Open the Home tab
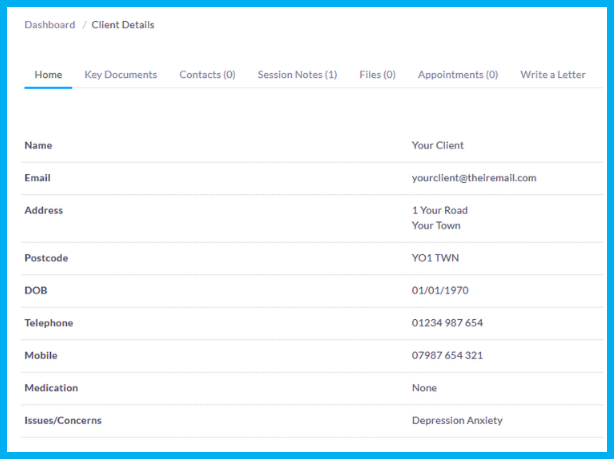 [48, 75]
